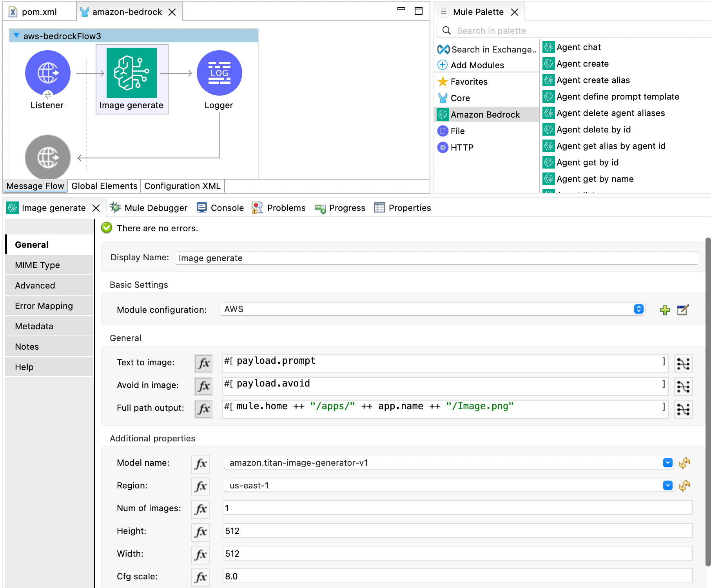Screen dimensions: 711x588
Task: Open the MIME Type section
Action: click(49, 265)
